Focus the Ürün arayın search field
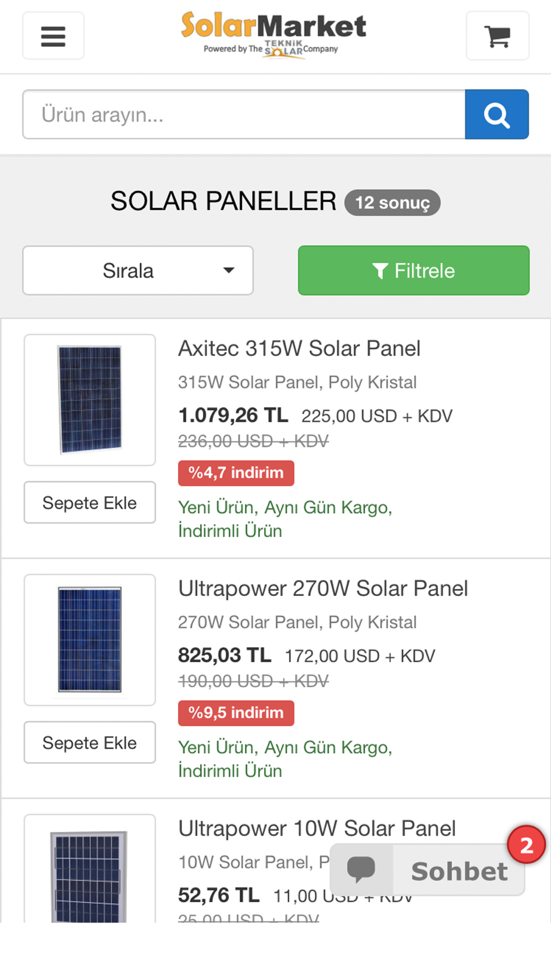The height and width of the screenshot is (980, 551). (x=244, y=115)
